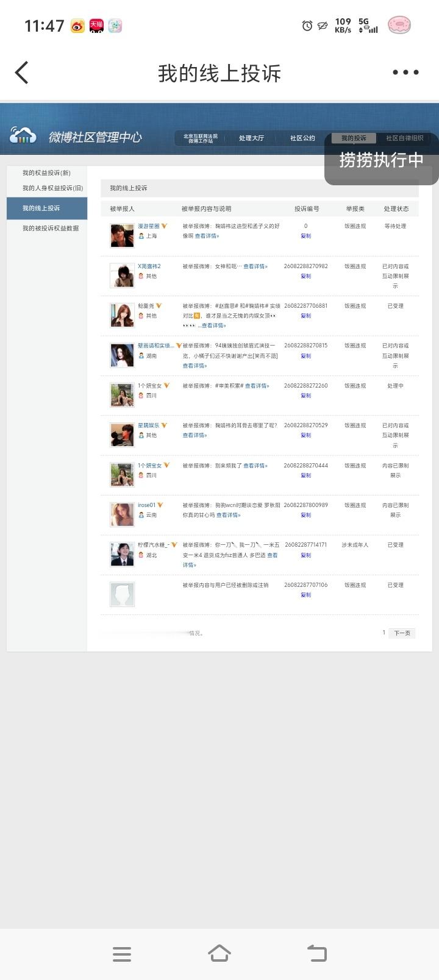Viewport: 439px width, 980px height.
Task: Tap the Android recent apps menu button
Action: (122, 954)
